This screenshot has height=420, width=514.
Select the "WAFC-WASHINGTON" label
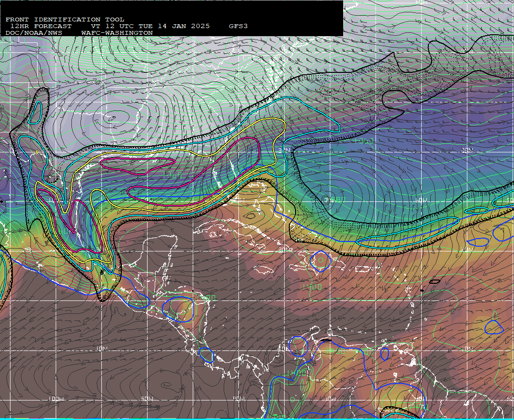(x=117, y=33)
